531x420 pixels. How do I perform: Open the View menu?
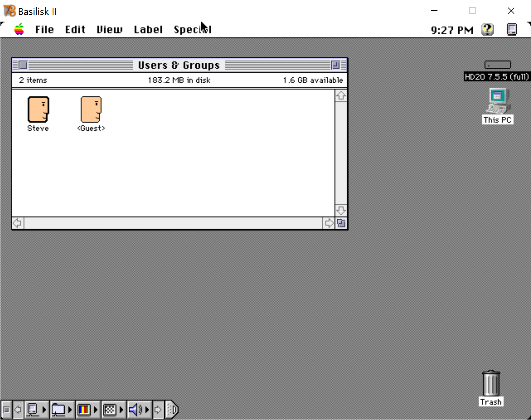coord(109,30)
